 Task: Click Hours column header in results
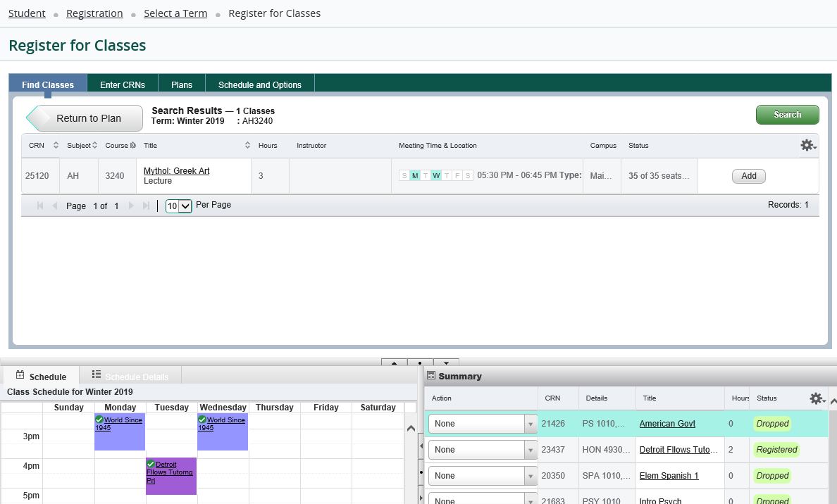pos(268,145)
